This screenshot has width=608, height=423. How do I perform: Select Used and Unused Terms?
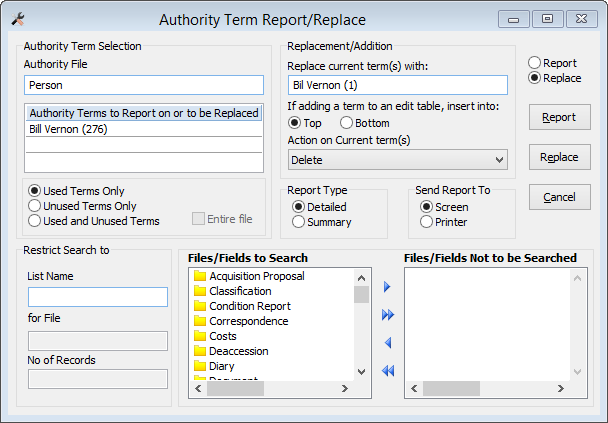pos(35,221)
